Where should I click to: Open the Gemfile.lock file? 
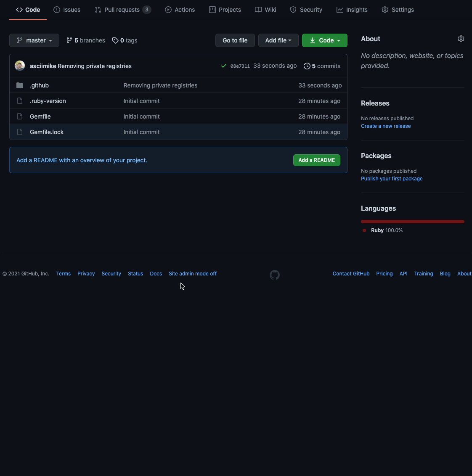click(47, 132)
